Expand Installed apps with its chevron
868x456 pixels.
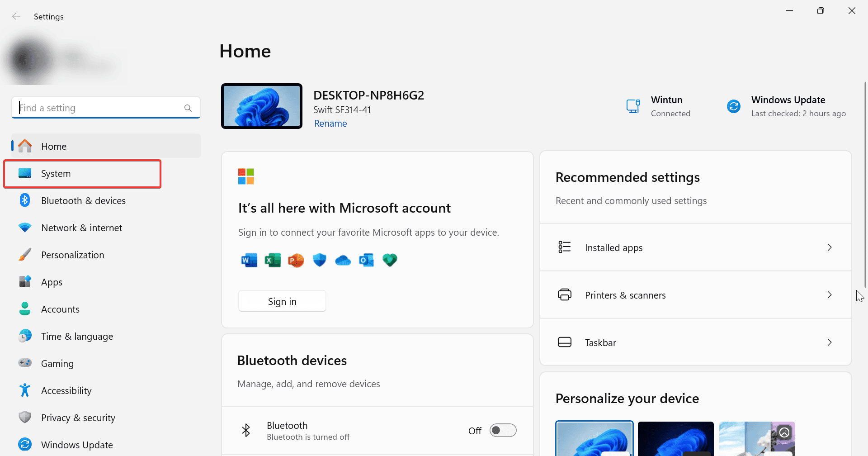coord(829,247)
